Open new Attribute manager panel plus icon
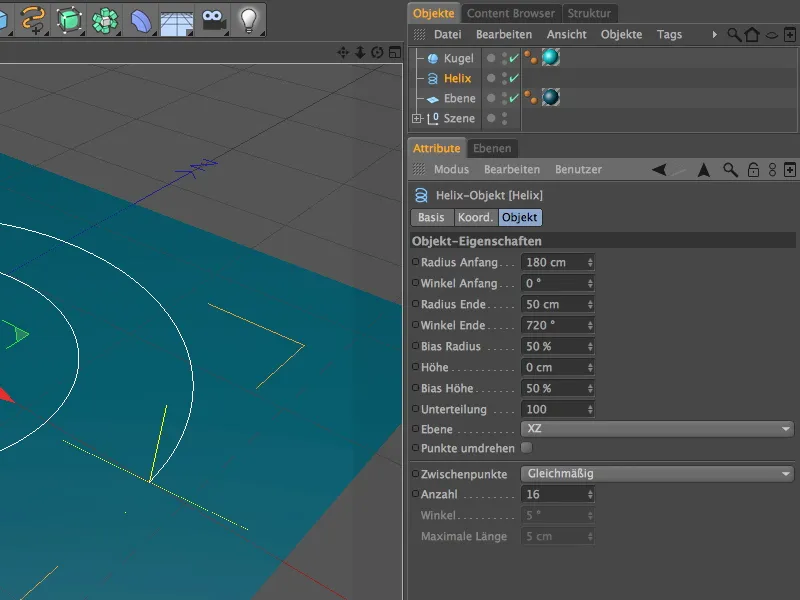Viewport: 800px width, 600px height. point(789,169)
